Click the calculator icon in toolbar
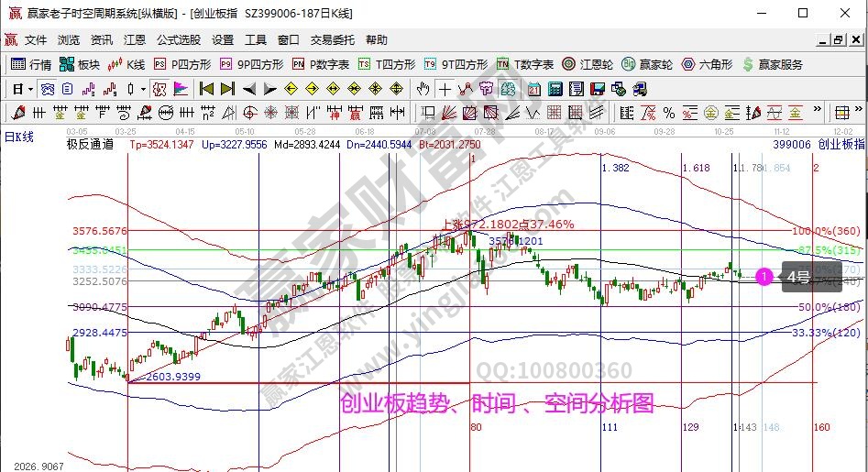The height and width of the screenshot is (472, 868). click(555, 89)
